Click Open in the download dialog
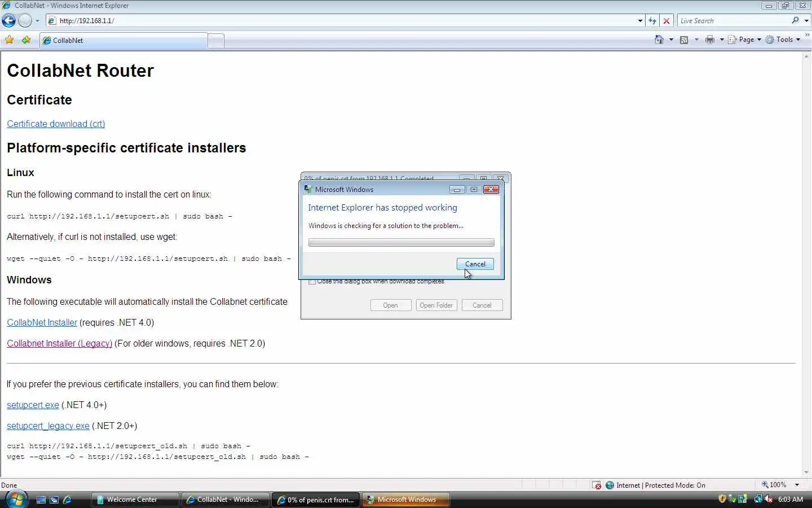The image size is (812, 508). tap(390, 305)
